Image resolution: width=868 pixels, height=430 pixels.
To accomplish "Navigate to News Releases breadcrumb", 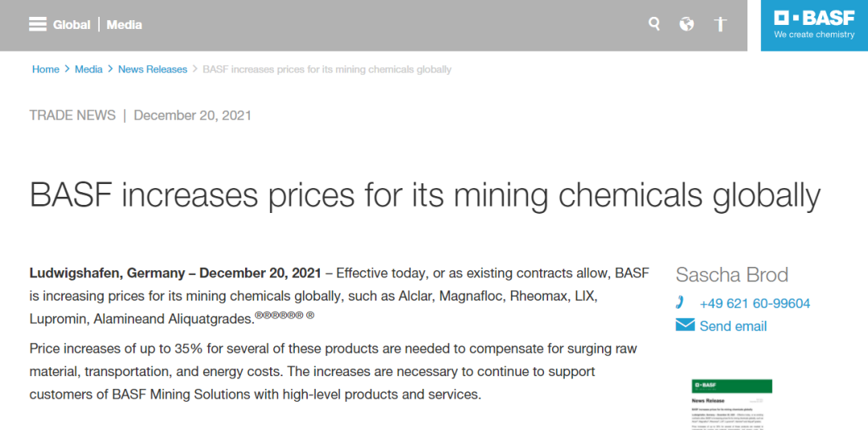I will tap(153, 69).
